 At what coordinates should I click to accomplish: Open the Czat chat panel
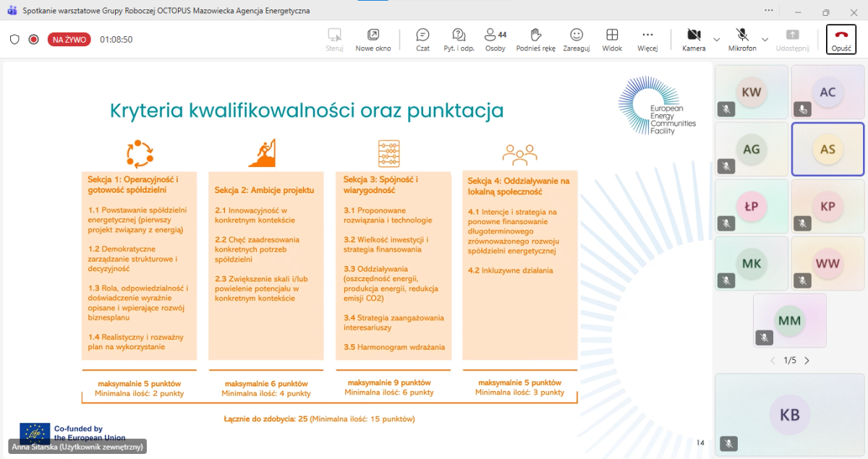[x=422, y=39]
